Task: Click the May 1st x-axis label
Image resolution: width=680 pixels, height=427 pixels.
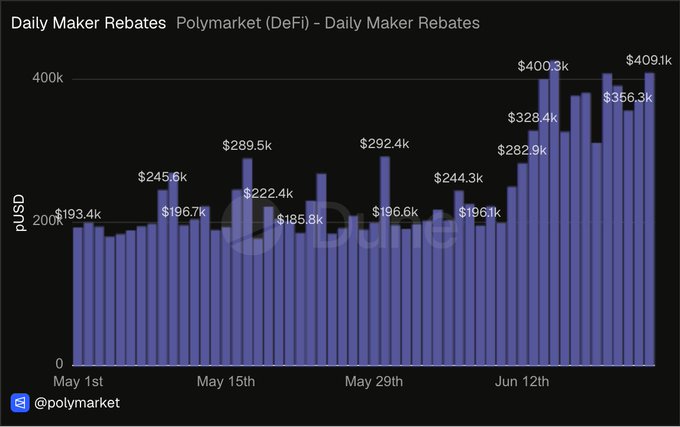Action: [78, 381]
